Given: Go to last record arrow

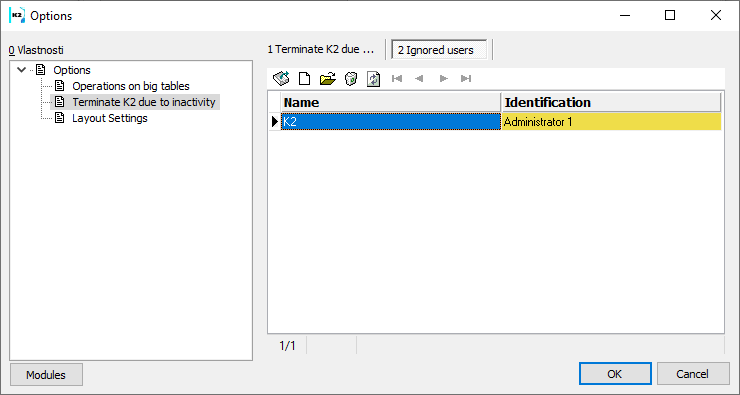Looking at the screenshot, I should (x=466, y=78).
